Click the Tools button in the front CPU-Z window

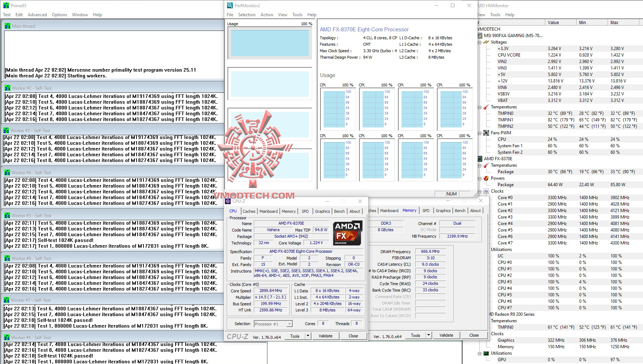tap(295, 336)
